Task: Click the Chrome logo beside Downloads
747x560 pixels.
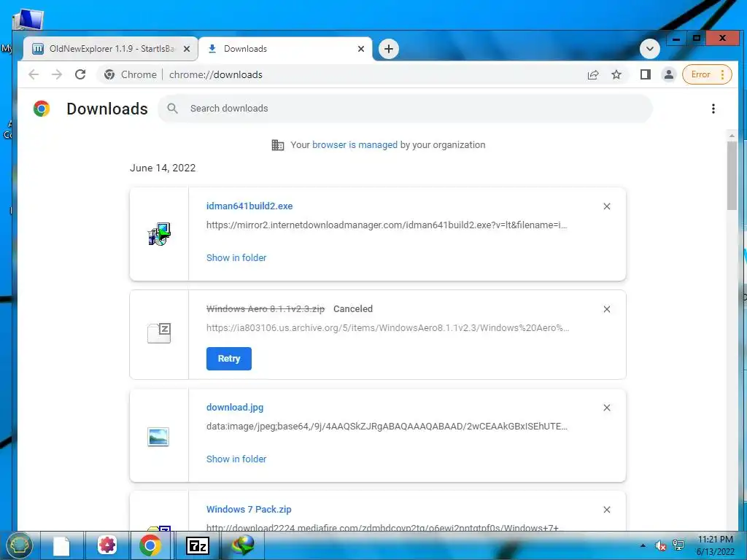Action: pos(42,109)
